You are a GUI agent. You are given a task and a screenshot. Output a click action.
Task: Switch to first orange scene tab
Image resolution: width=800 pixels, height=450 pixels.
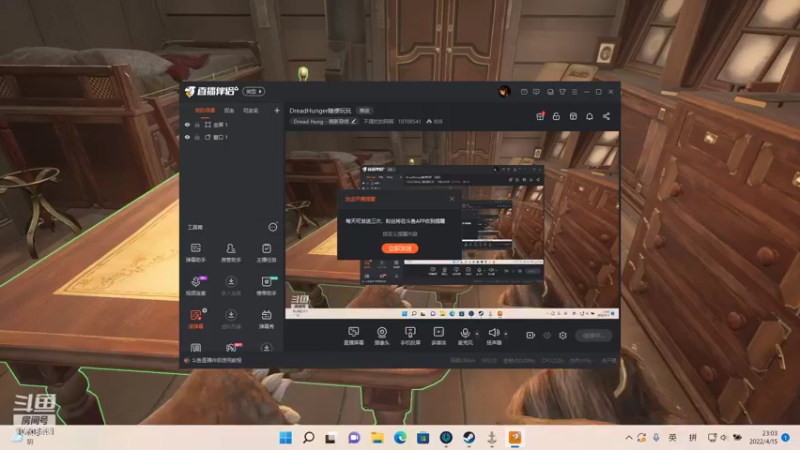[x=205, y=110]
